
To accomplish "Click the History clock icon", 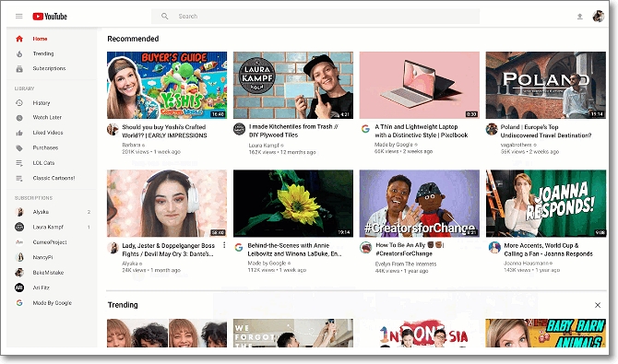I will pos(19,103).
